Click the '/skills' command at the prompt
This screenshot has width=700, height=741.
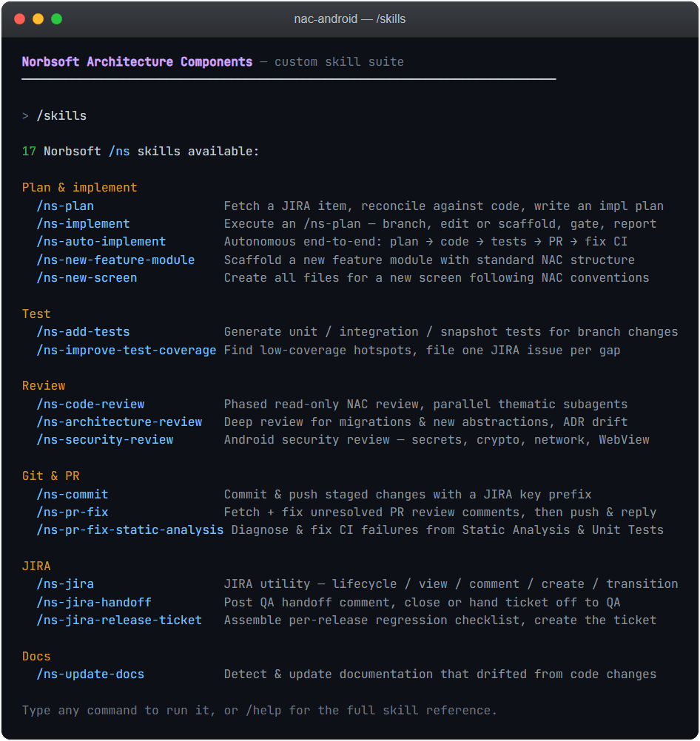[61, 116]
